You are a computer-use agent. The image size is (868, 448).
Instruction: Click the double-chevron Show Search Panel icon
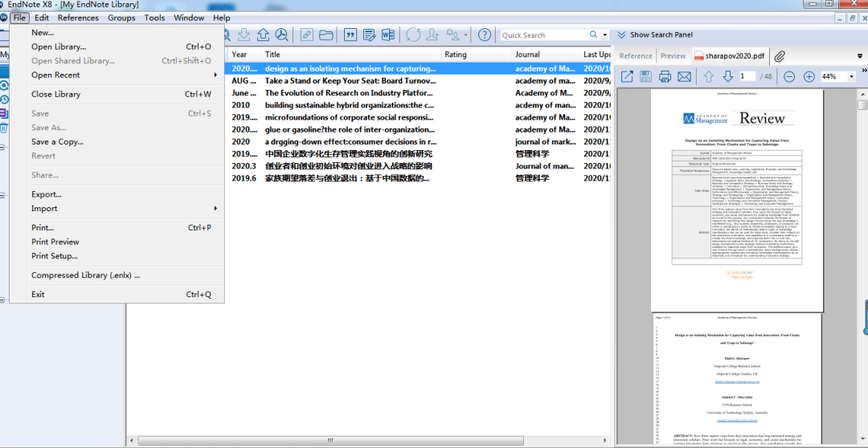(x=621, y=35)
